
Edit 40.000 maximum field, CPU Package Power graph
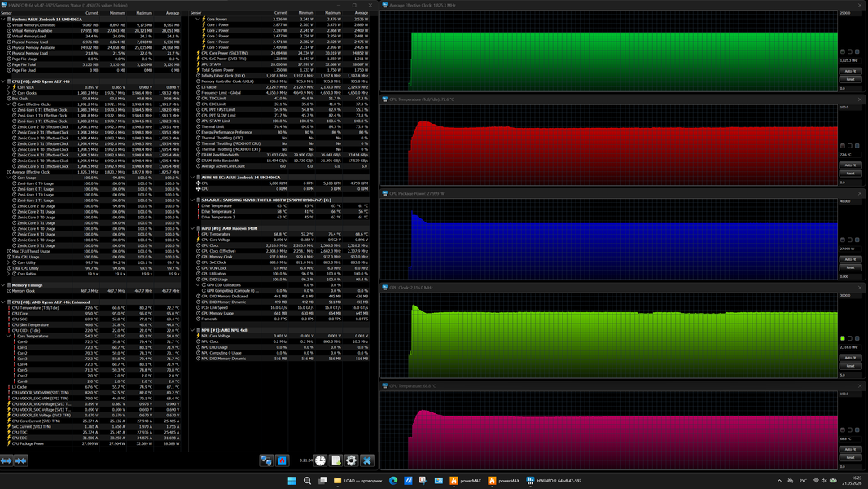(850, 201)
